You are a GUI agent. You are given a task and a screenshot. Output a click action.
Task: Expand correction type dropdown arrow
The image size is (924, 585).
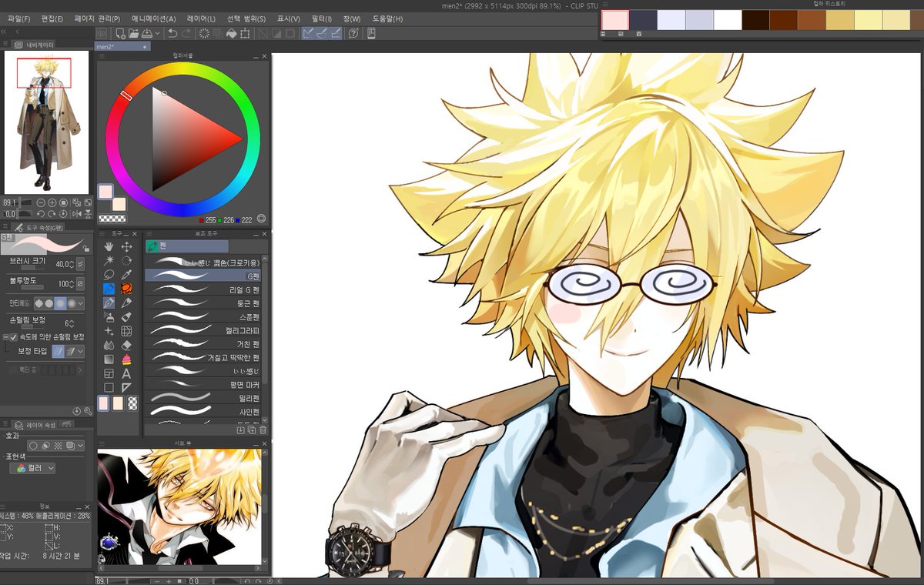81,351
